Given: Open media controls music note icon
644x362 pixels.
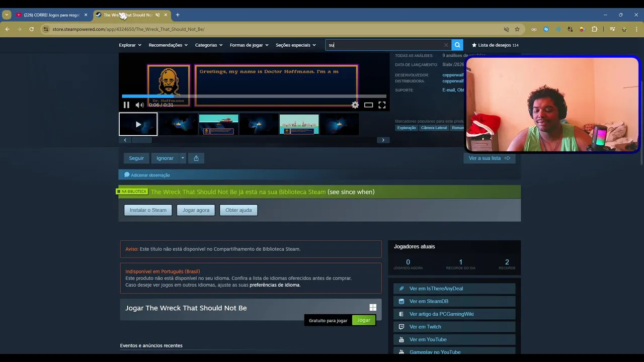Looking at the screenshot, I should (x=612, y=29).
